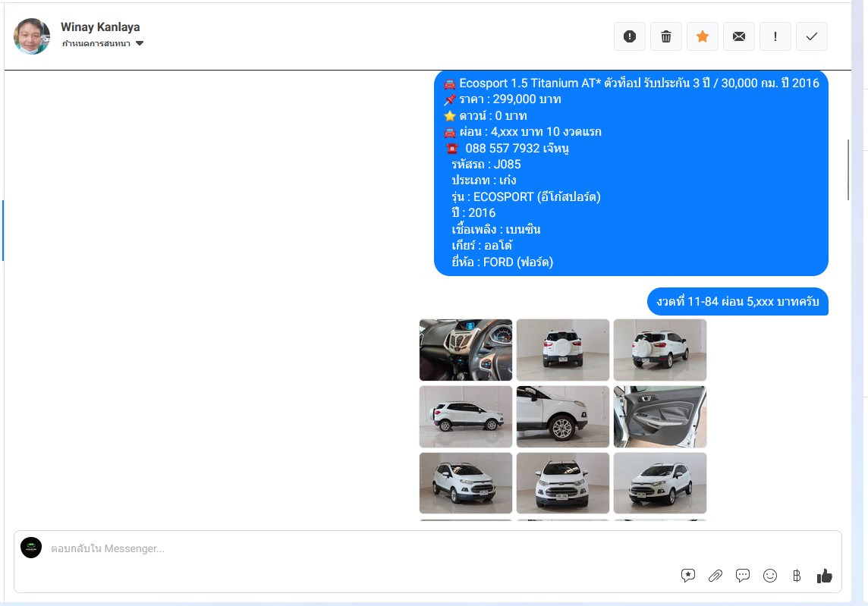Open the rear view Ecosport photo

tap(563, 350)
